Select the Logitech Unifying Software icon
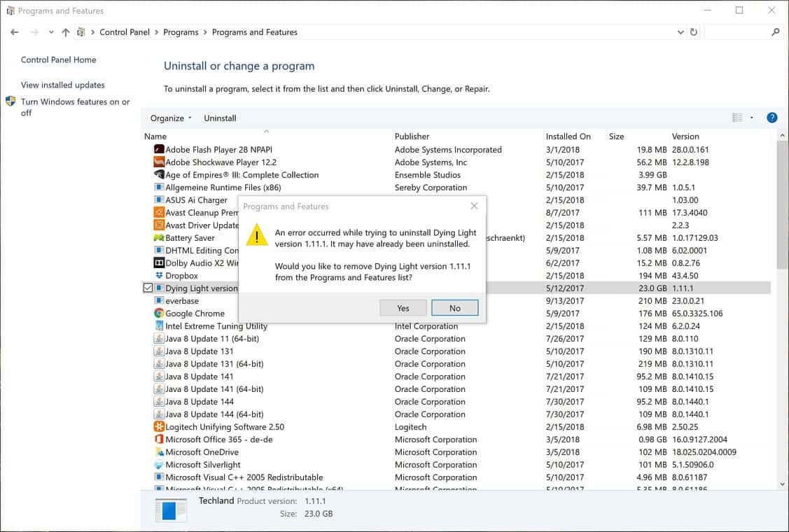The image size is (789, 532). pos(159,427)
